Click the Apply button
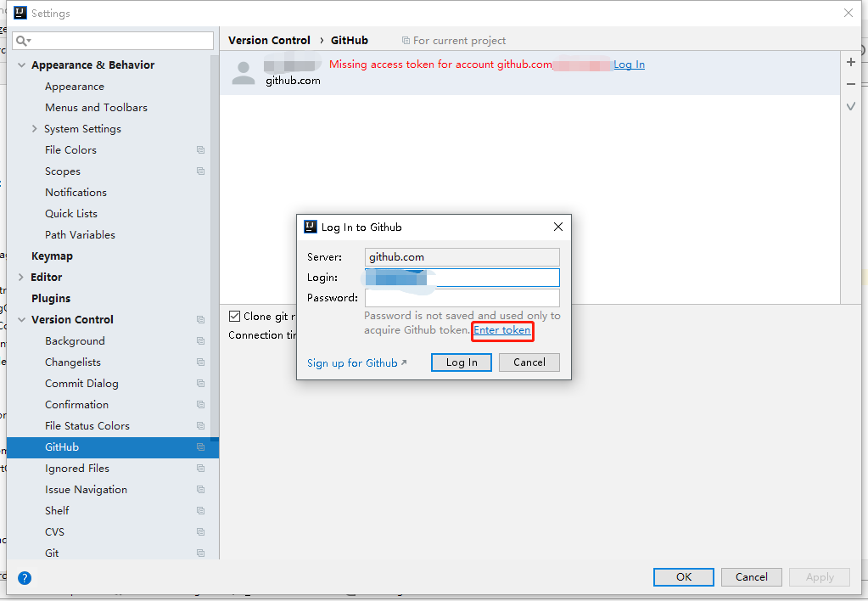 point(820,577)
